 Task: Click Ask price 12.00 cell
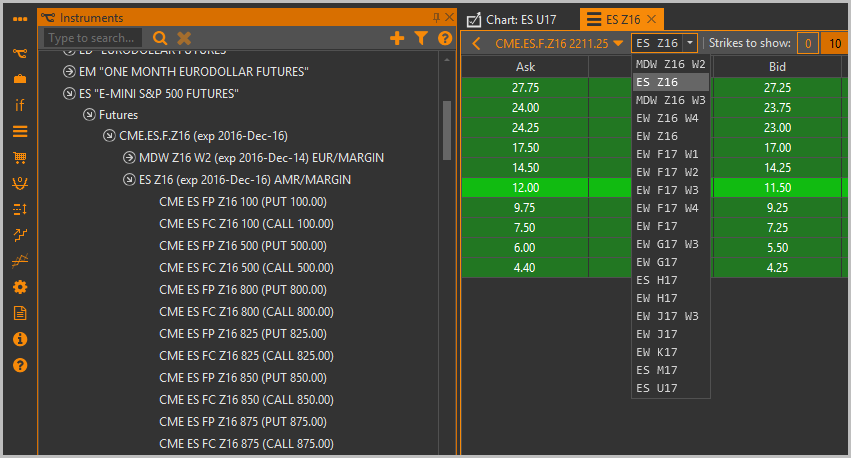tap(525, 188)
